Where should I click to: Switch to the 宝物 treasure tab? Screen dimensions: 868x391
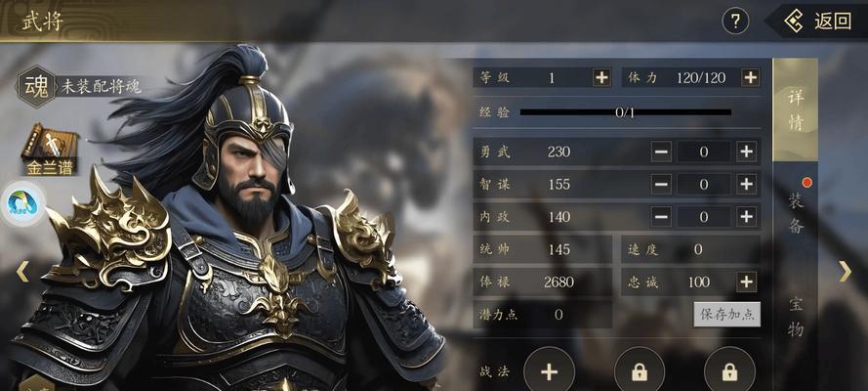click(x=796, y=318)
